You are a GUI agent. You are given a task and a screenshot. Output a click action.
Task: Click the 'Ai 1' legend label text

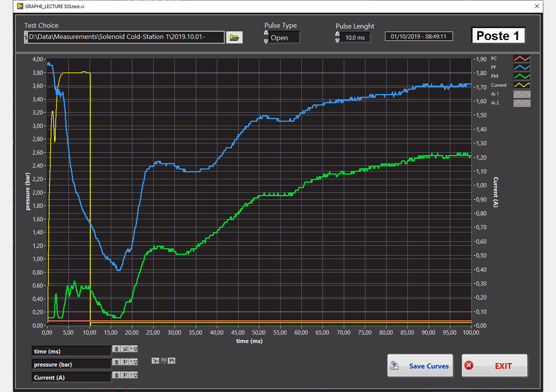click(495, 94)
